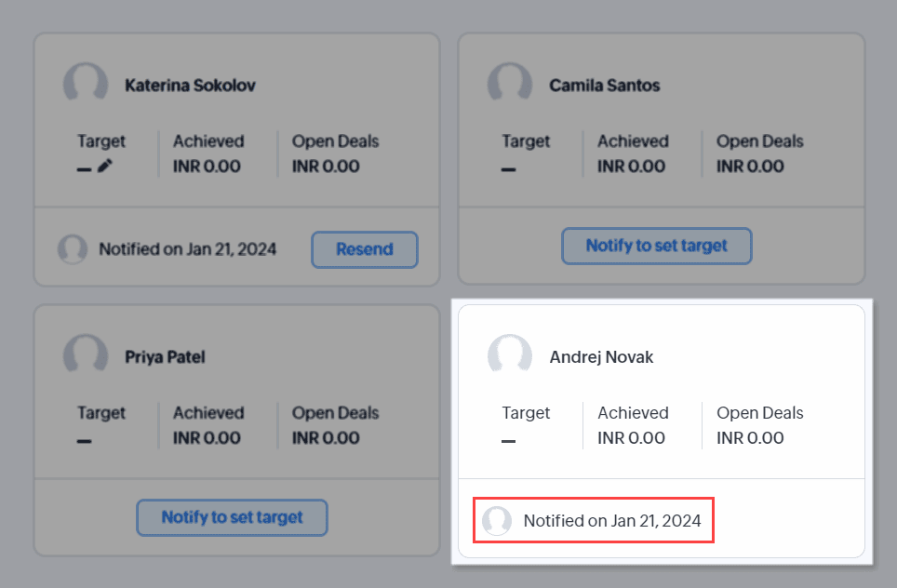Click the pencil edit icon beside Katerina's target

pyautogui.click(x=104, y=167)
